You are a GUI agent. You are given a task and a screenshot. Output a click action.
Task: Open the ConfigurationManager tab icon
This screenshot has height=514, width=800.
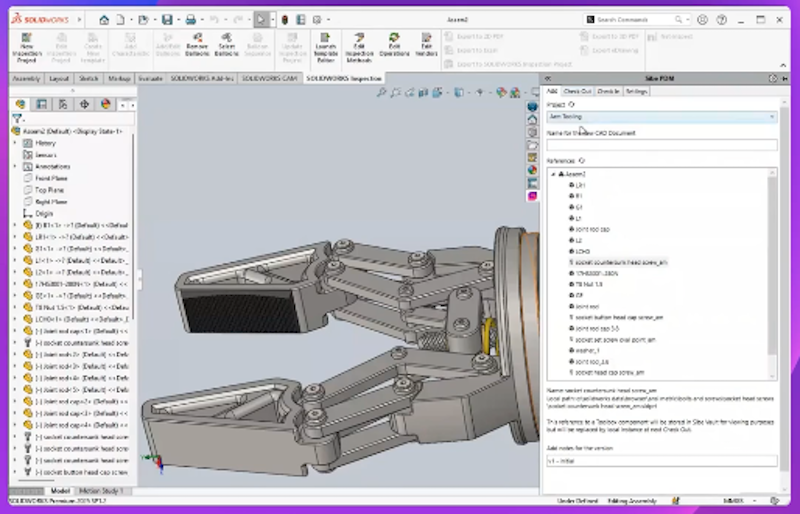pos(61,103)
